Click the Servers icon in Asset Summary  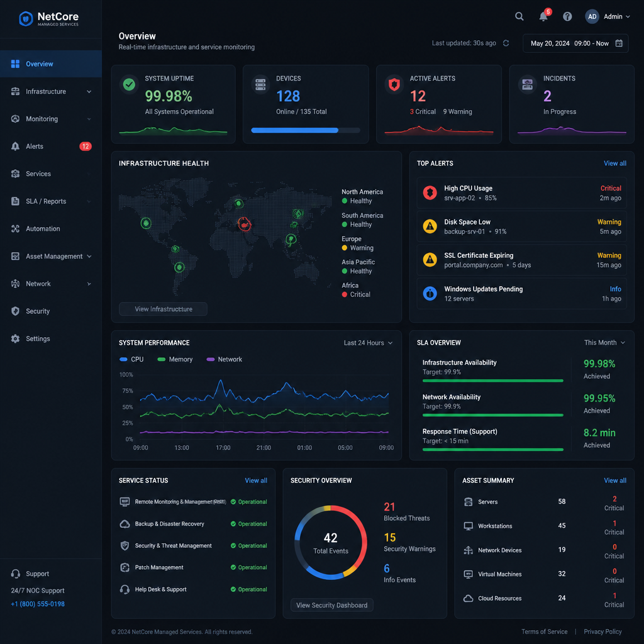click(468, 502)
